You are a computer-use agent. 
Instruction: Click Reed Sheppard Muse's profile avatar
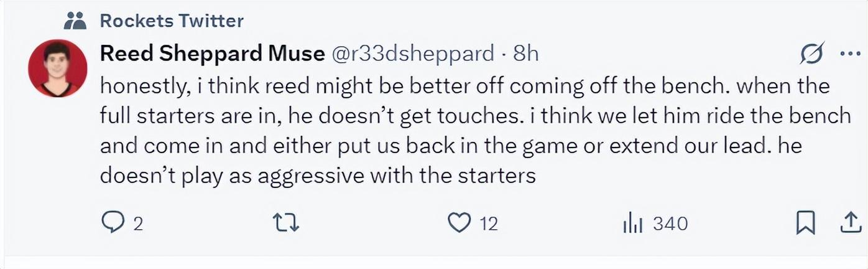(x=57, y=68)
